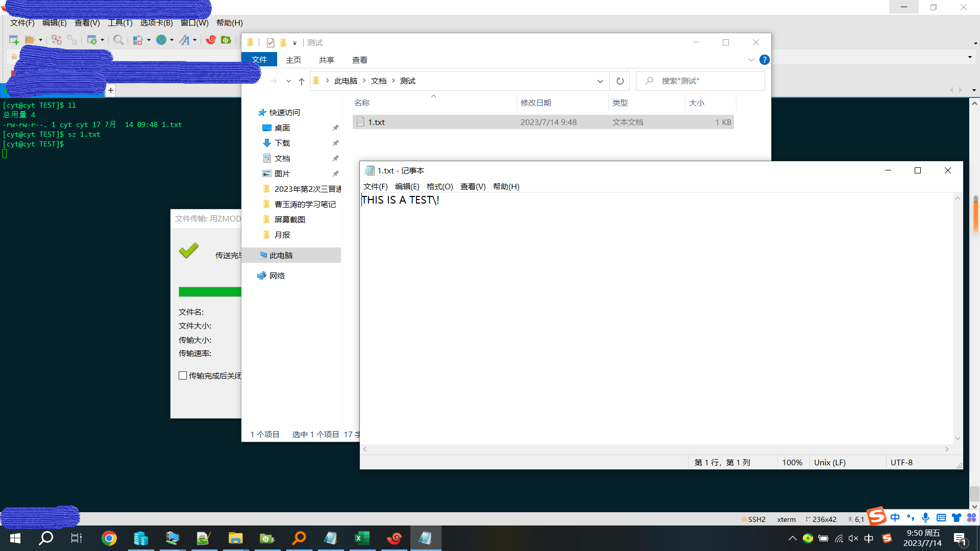
Task: Open Notepad 编辑(E) menu
Action: pos(407,187)
